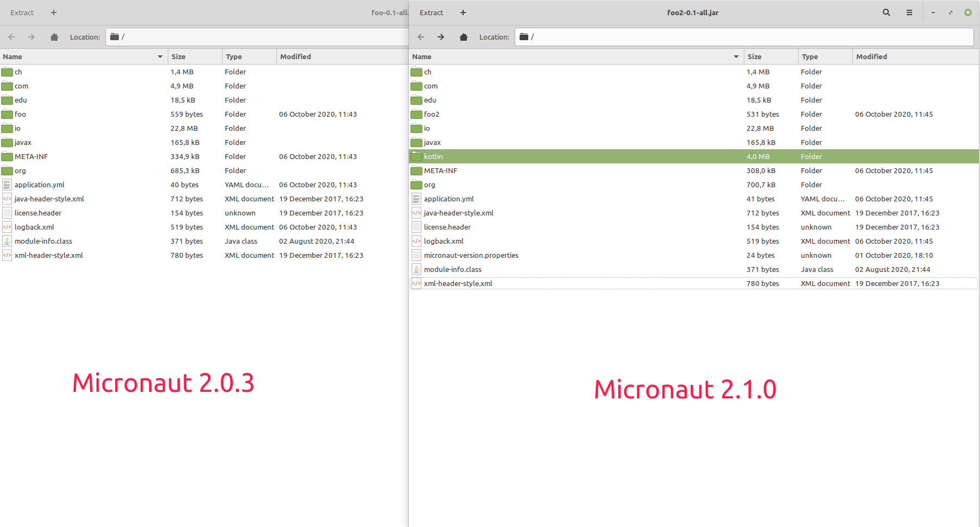Sort by Type column in left window
980x527 pixels.
coord(249,56)
